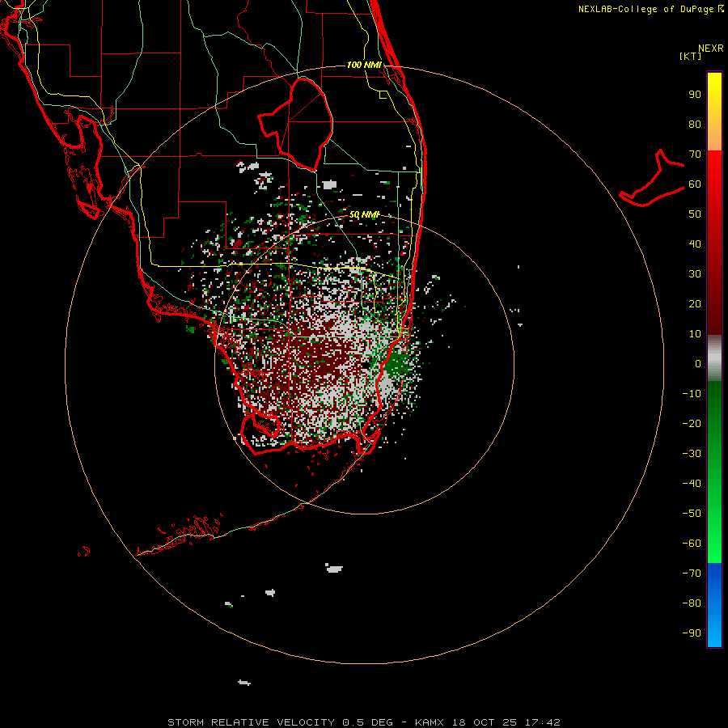Click the "NEXLAB-College of DuPage" title text
The height and width of the screenshot is (728, 728).
[x=647, y=9]
